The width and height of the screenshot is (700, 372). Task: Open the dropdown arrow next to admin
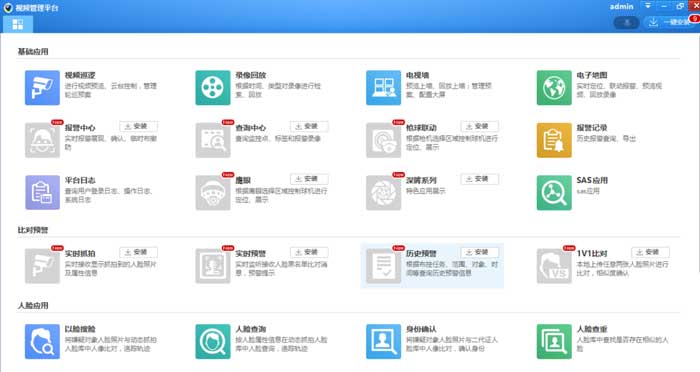[x=648, y=6]
